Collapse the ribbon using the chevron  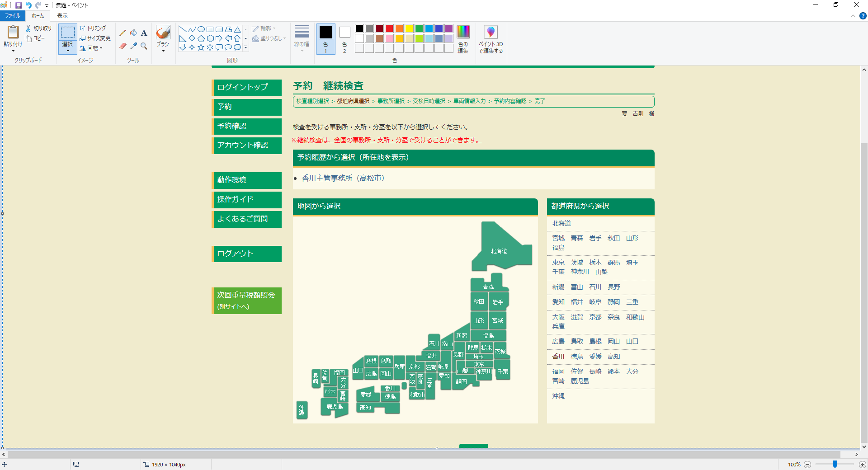853,16
